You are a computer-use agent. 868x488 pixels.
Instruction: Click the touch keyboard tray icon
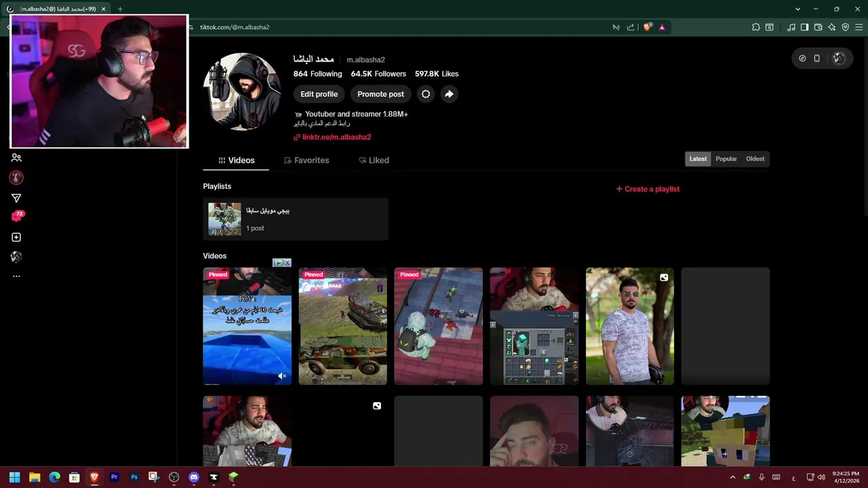coord(776,477)
